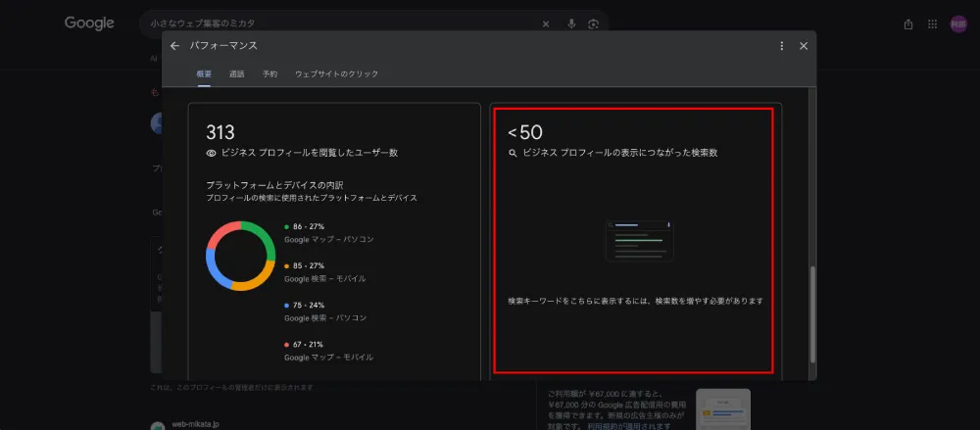Click the Google マップ – パソコン legend label
Screen dimensions: 980x430
pos(329,239)
